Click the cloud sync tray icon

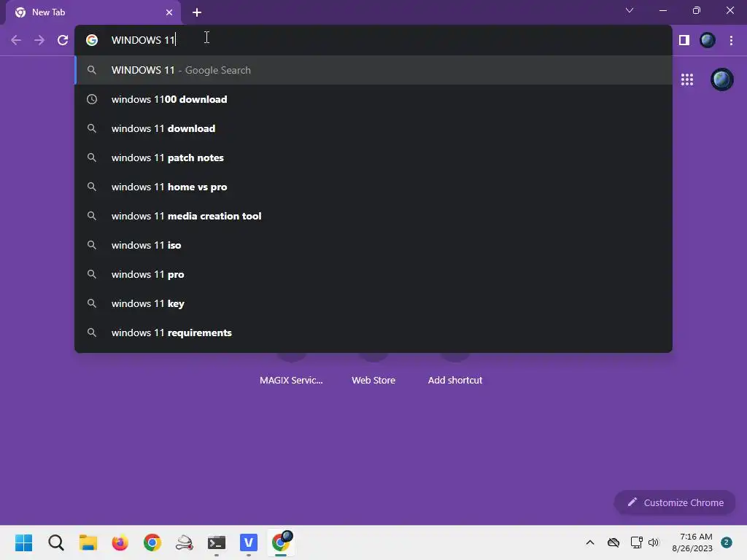613,542
